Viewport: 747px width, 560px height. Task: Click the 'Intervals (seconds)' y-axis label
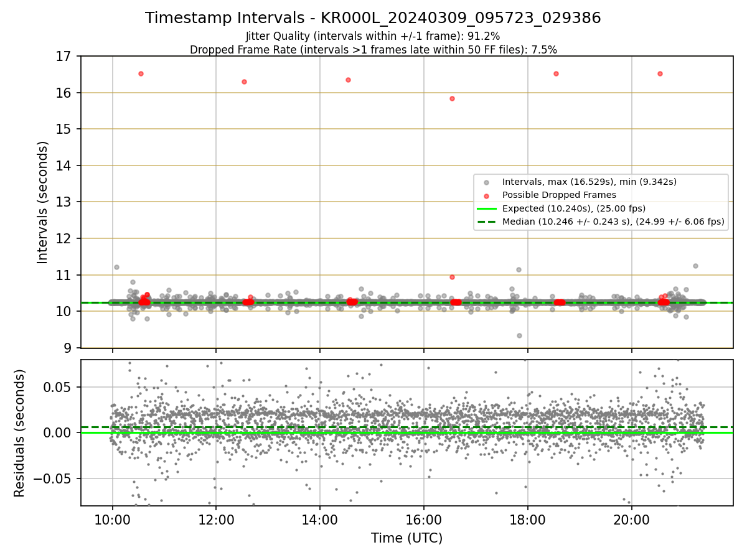(43, 202)
